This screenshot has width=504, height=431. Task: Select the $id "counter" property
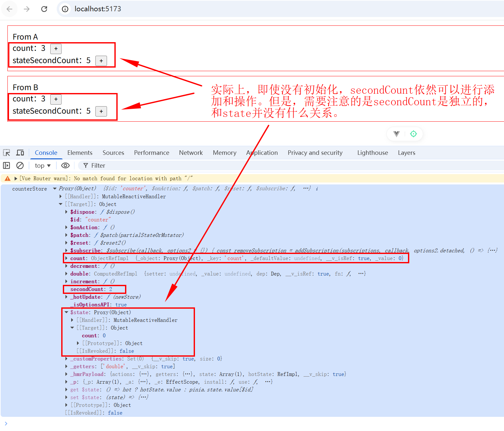point(91,220)
